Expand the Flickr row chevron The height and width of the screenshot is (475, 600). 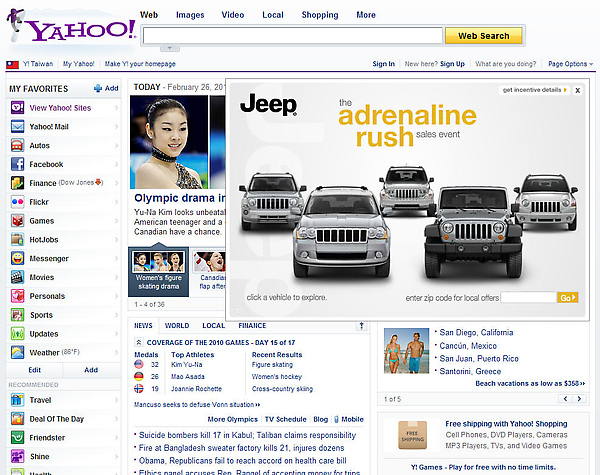(x=116, y=202)
